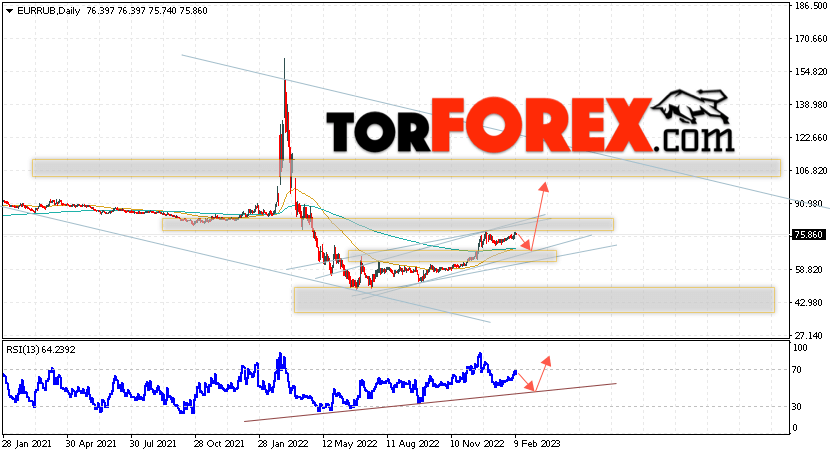Click the chart dropdown triangle beside EURRUB
Viewport: 830px width, 455px height.
click(10, 11)
